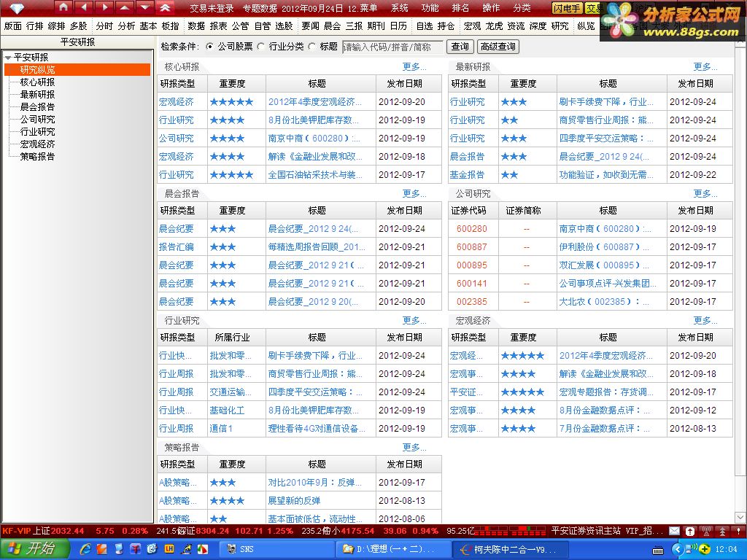Viewport: 747px width, 560px height.
Task: Select 策略报告 tree item
Action: pos(38,156)
